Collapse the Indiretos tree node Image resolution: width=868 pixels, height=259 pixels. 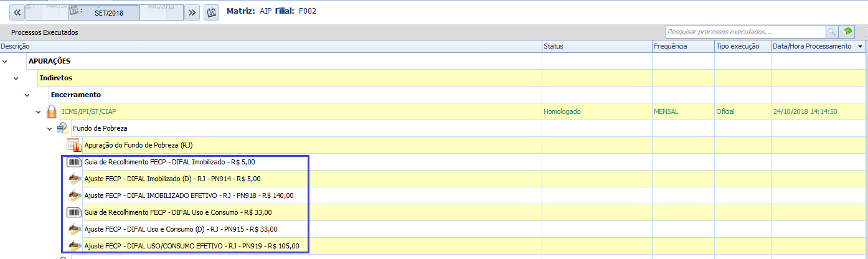click(x=17, y=78)
